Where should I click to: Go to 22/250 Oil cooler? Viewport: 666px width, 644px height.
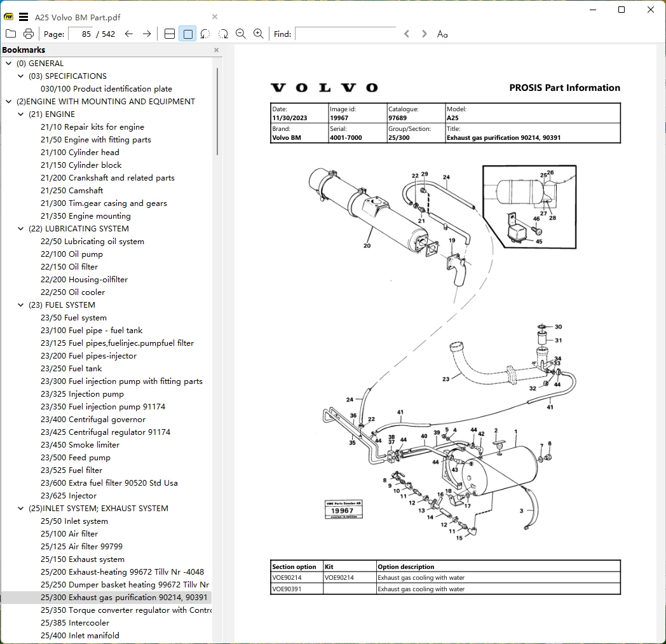point(72,292)
